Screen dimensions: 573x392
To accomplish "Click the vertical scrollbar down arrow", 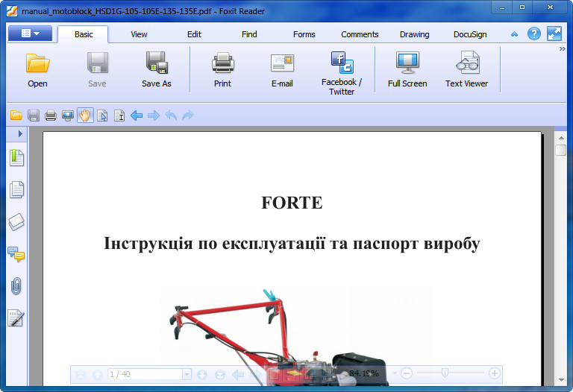I will point(561,380).
